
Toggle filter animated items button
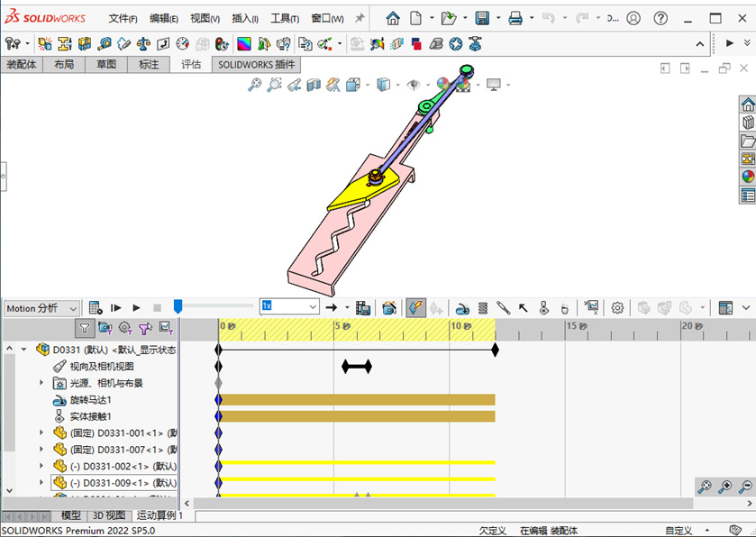click(x=105, y=328)
